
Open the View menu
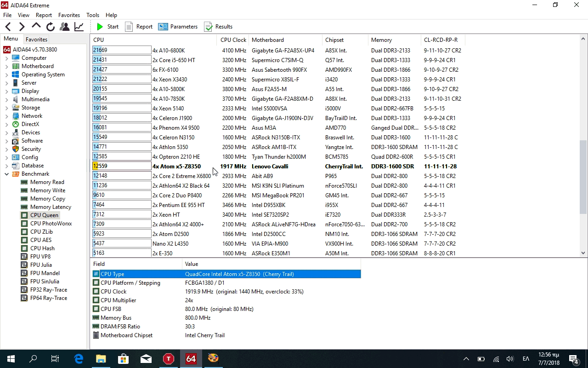tap(24, 15)
